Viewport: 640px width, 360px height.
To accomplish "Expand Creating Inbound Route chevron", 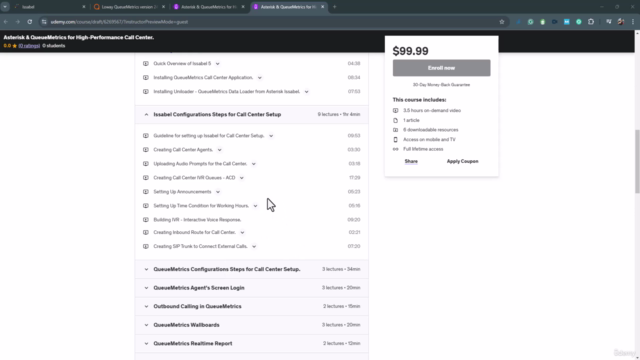I will (242, 232).
